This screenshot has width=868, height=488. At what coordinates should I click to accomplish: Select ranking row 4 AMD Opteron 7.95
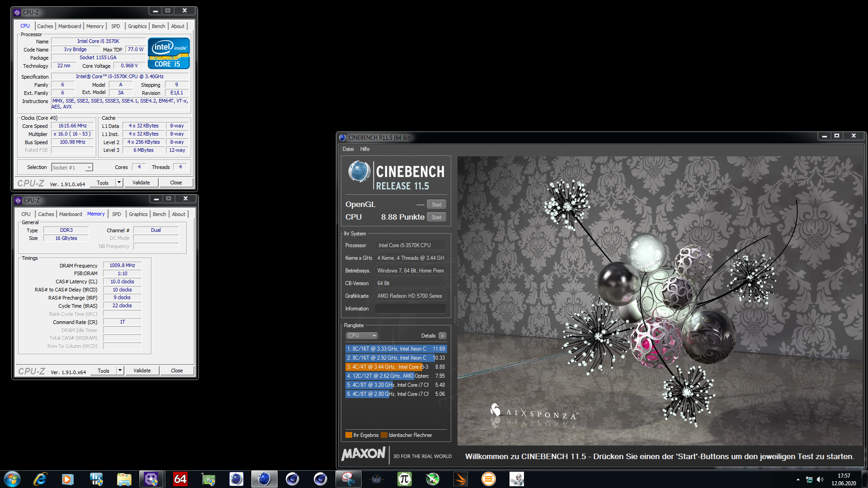[396, 376]
